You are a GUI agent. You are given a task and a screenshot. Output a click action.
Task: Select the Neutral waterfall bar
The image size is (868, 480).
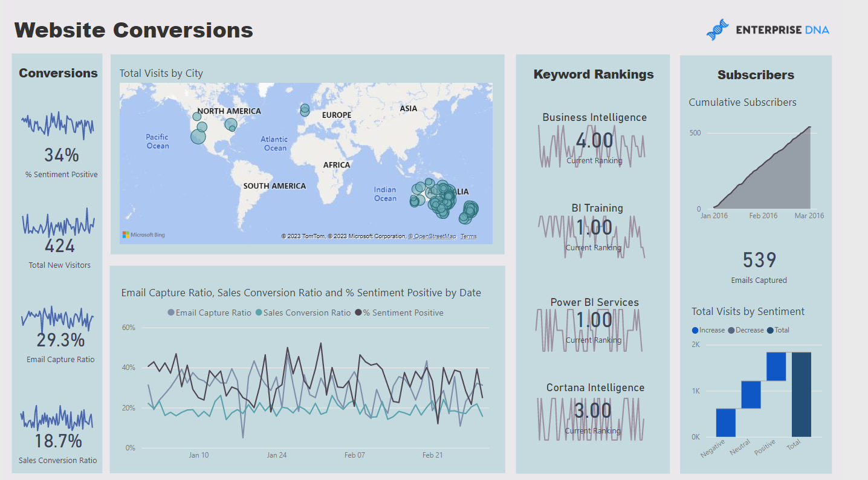751,394
